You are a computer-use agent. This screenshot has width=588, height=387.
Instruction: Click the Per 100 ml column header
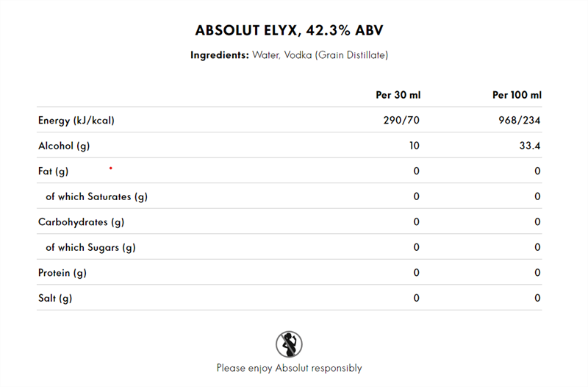point(517,95)
